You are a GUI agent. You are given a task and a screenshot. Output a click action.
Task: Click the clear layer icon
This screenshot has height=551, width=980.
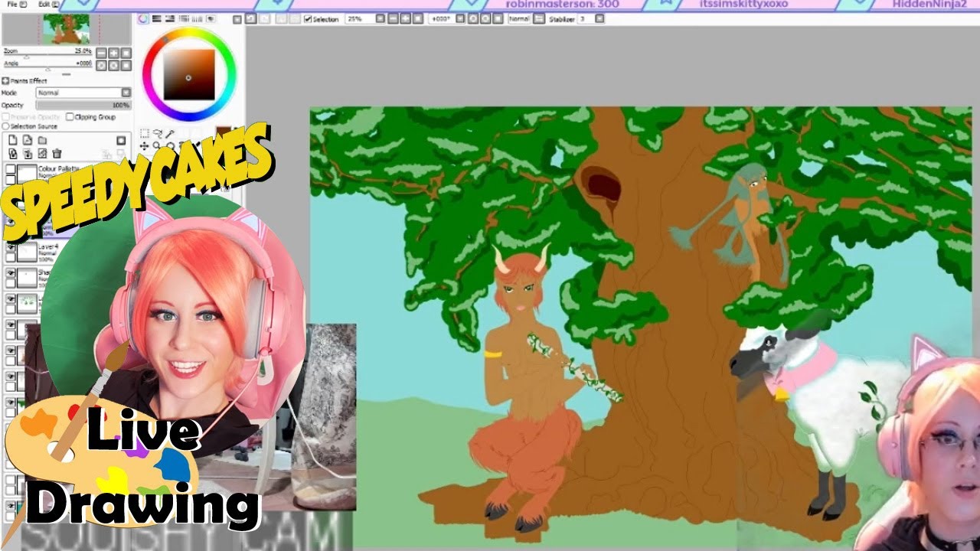[x=42, y=154]
